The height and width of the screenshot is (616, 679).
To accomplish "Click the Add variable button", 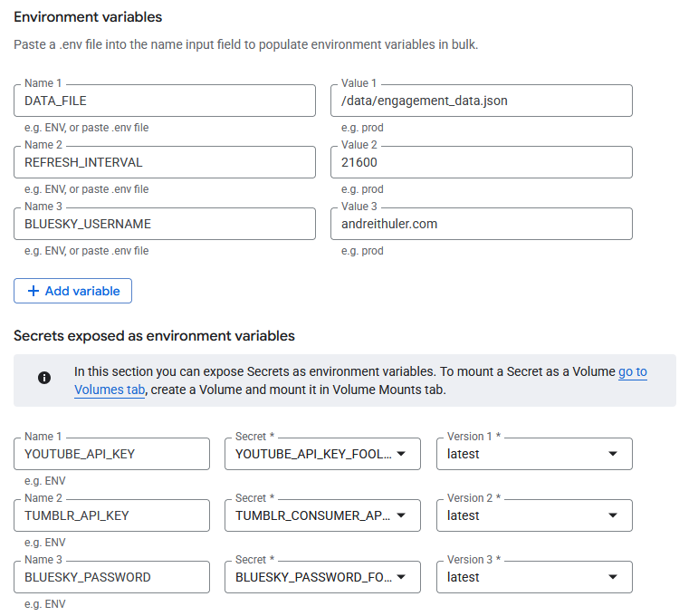I will click(x=72, y=291).
